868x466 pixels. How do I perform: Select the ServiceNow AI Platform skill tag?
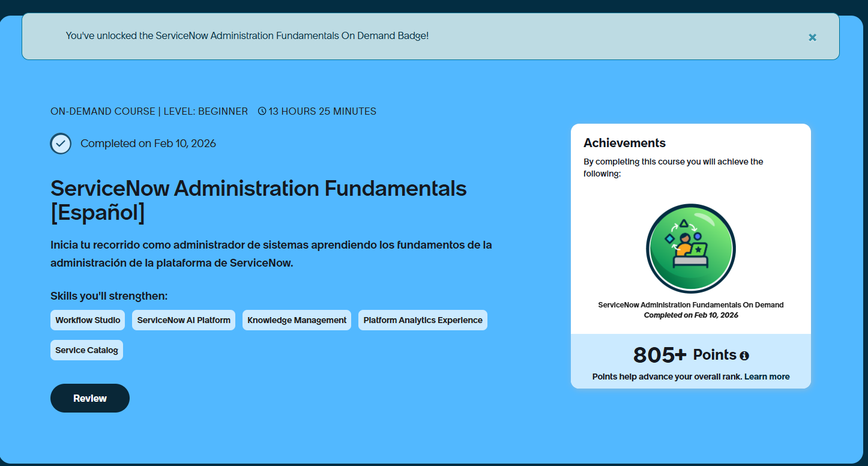tap(184, 320)
